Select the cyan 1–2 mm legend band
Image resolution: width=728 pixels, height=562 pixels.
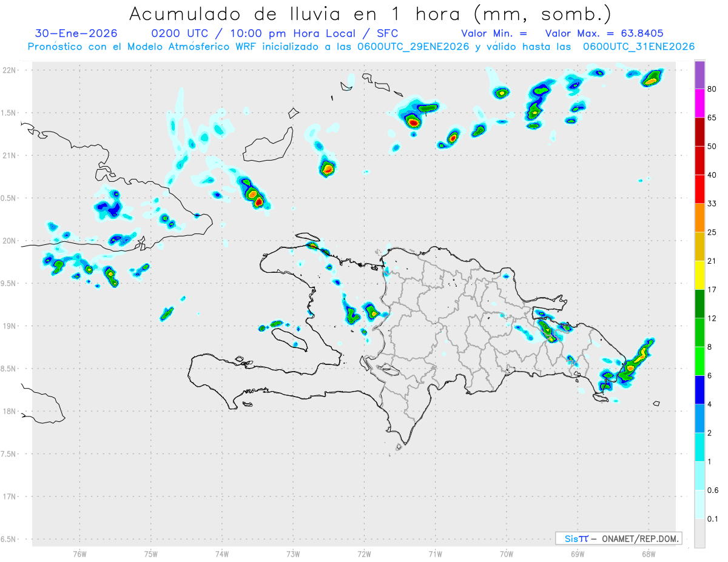[x=699, y=447]
